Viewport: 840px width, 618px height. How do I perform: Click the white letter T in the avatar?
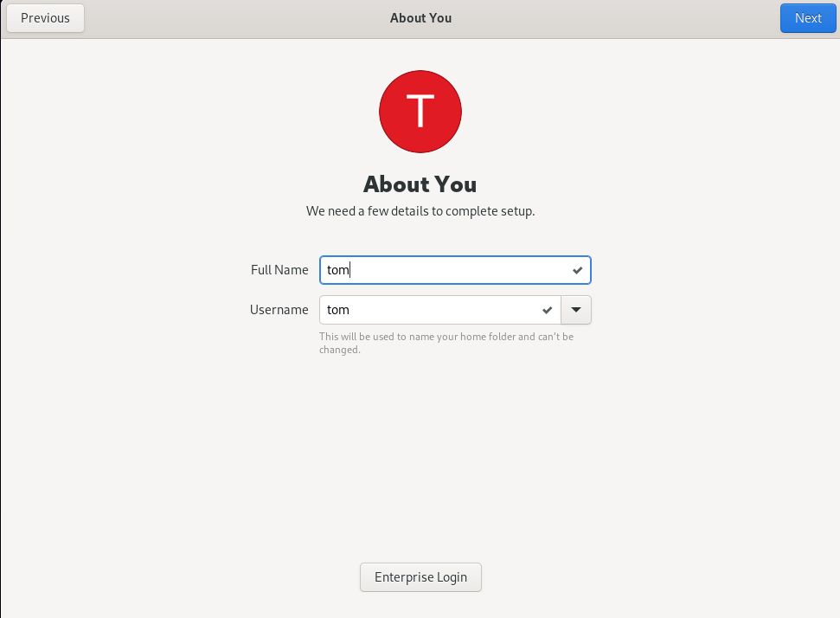420,112
